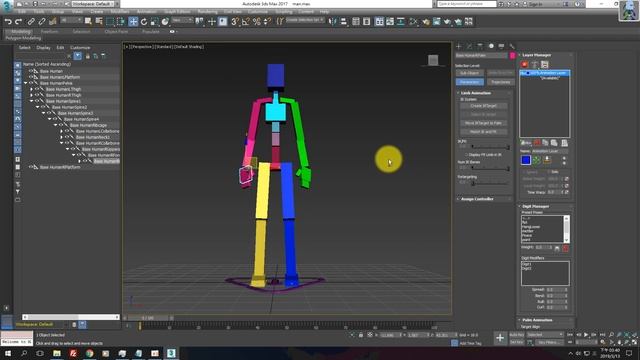Collapse the Base HumanSpine2 tree node
This screenshot has width=640, height=360.
pos(38,107)
